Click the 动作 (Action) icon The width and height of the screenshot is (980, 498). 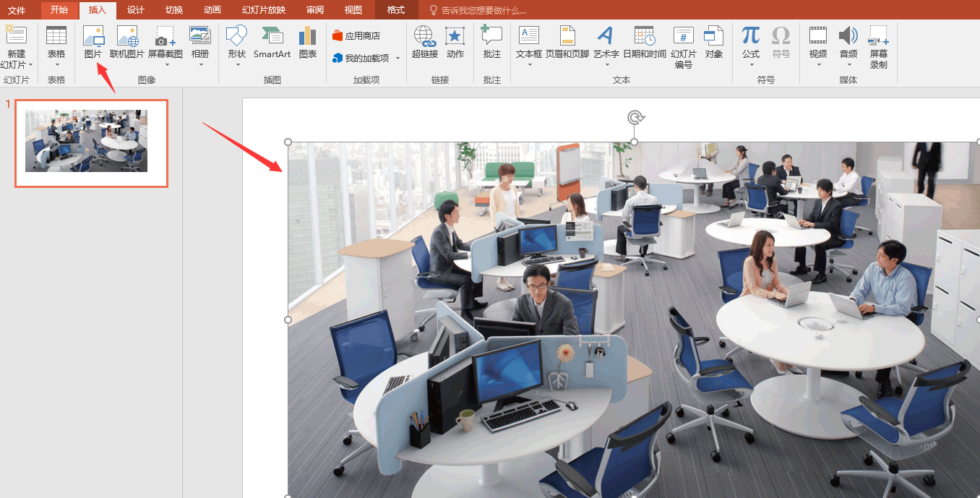click(x=455, y=35)
